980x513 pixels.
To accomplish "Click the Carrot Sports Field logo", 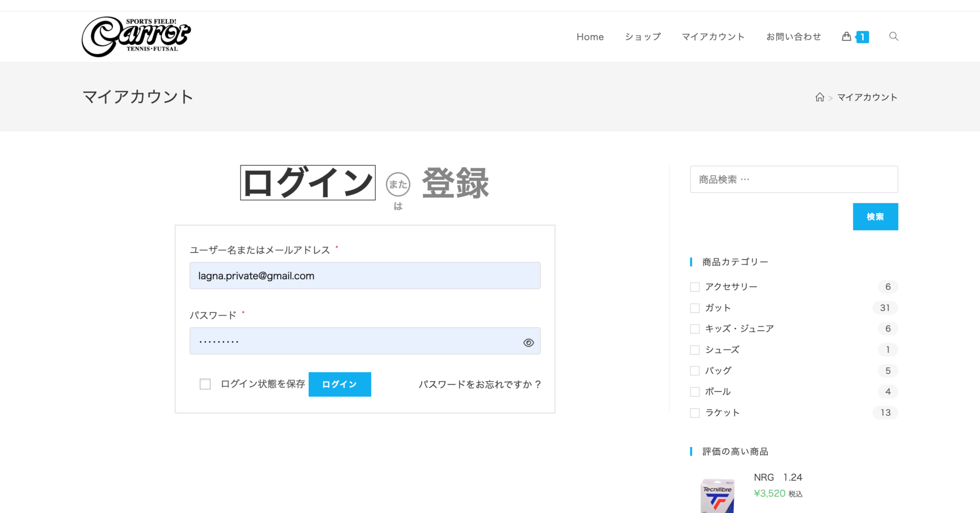I will (136, 37).
